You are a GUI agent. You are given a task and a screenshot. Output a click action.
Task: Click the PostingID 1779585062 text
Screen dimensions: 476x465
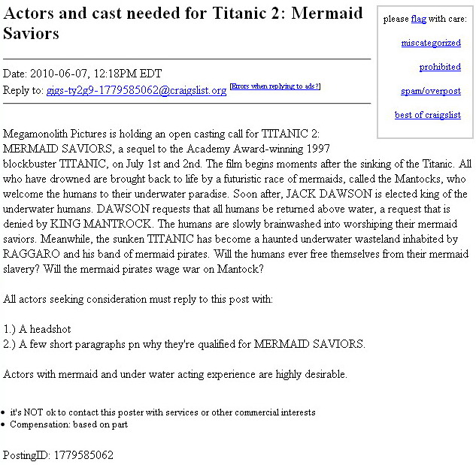[x=58, y=455]
